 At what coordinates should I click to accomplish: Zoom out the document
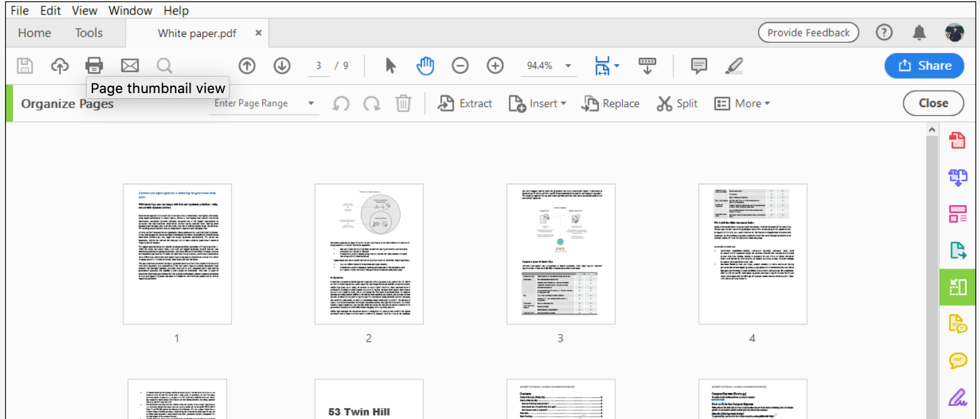(x=460, y=65)
